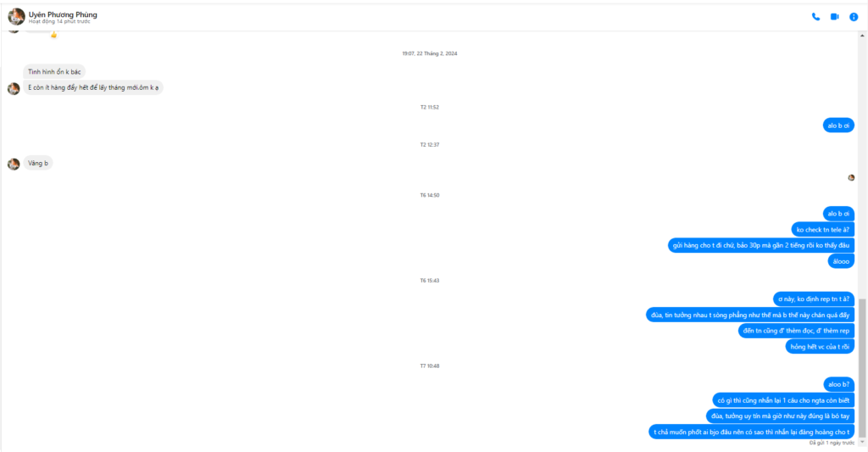Click the vertical scrollbar thumb
This screenshot has width=868, height=452.
862,368
